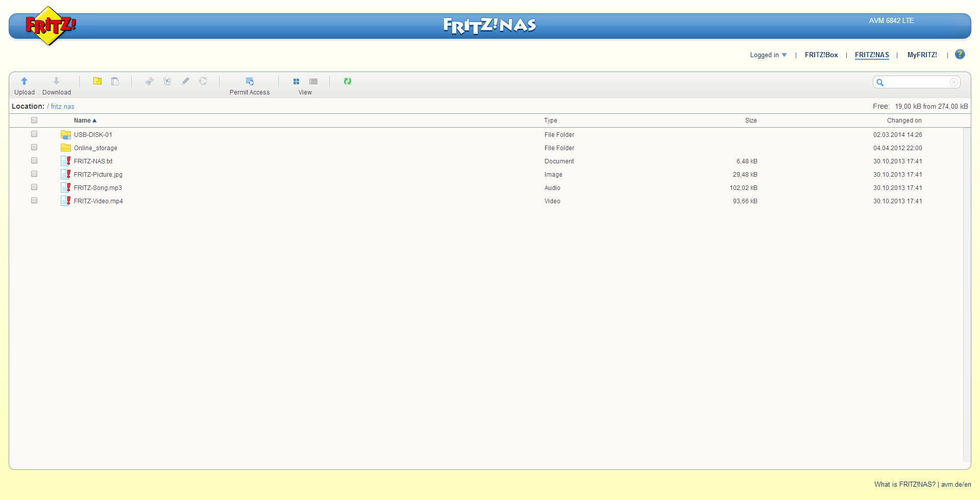Click the FRITZ-Song.mp3 file icon

[66, 188]
